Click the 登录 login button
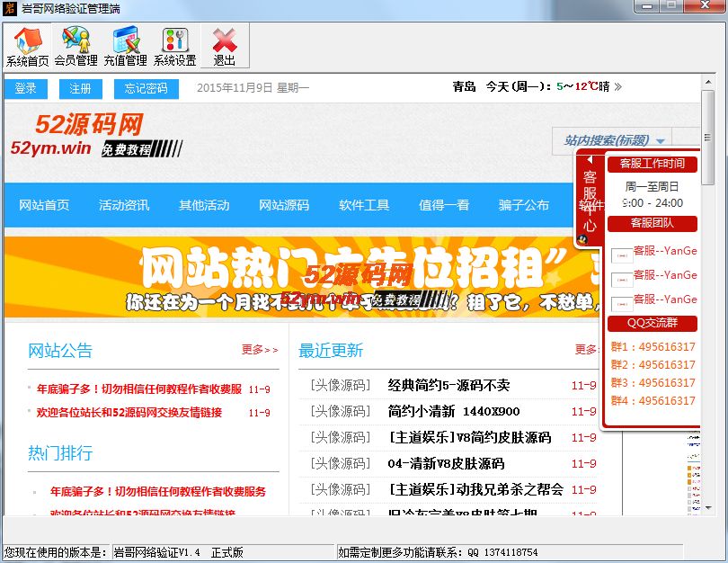Image resolution: width=728 pixels, height=563 pixels. [26, 88]
